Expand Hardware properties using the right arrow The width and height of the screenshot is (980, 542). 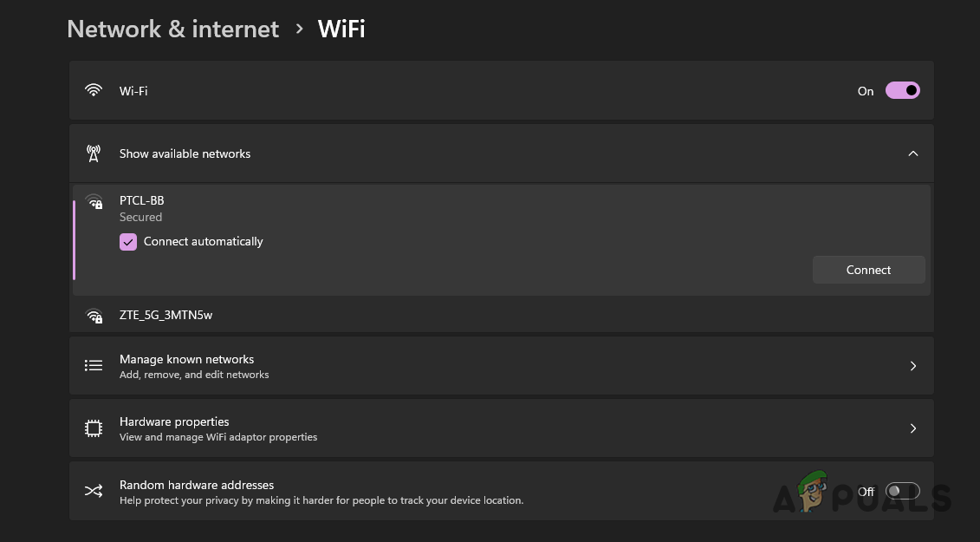click(x=913, y=428)
